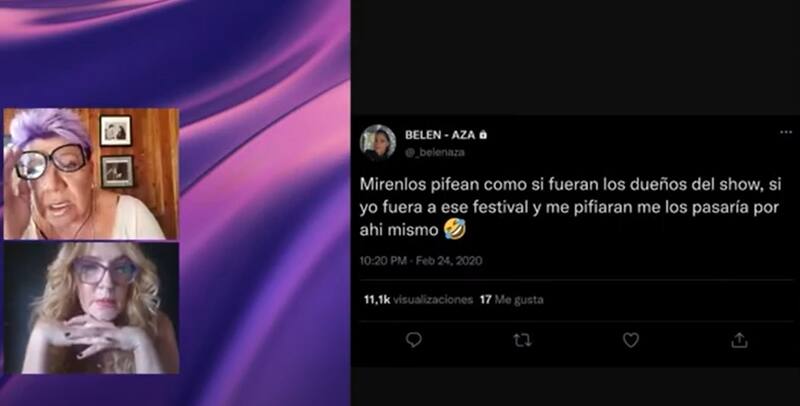Select the blonde woman's video tile
This screenshot has width=800, height=406.
click(91, 308)
